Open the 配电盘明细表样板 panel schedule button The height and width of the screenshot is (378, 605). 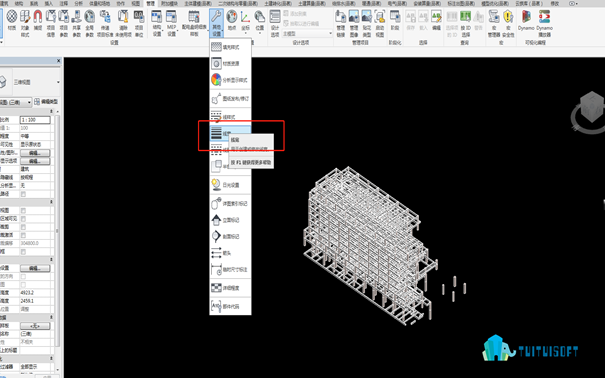coord(194,23)
